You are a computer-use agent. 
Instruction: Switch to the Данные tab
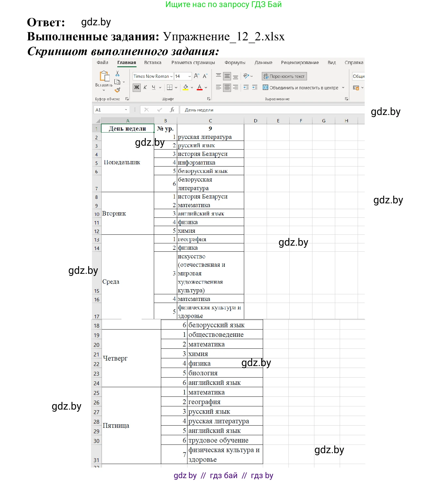[263, 62]
